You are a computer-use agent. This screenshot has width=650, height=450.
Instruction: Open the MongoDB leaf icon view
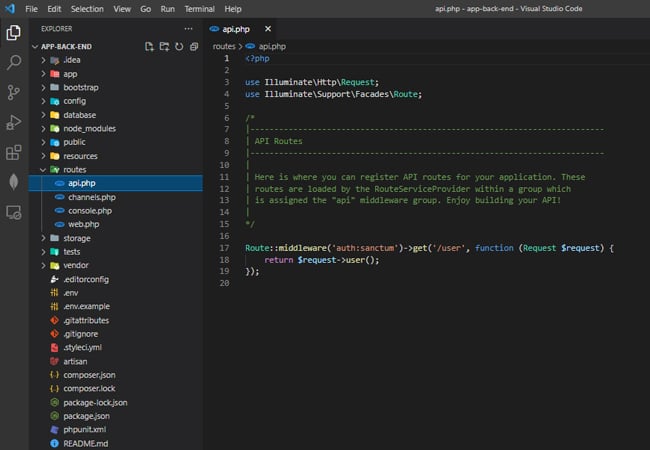click(14, 182)
